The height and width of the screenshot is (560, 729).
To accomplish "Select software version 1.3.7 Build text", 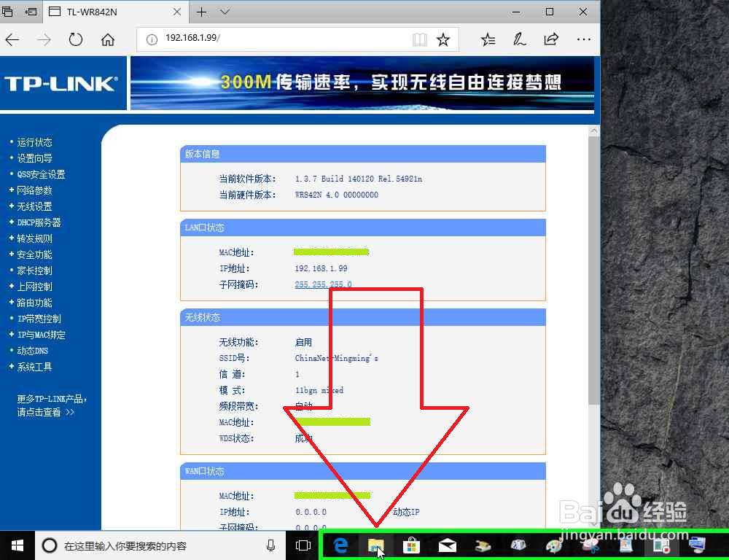I will tap(359, 179).
